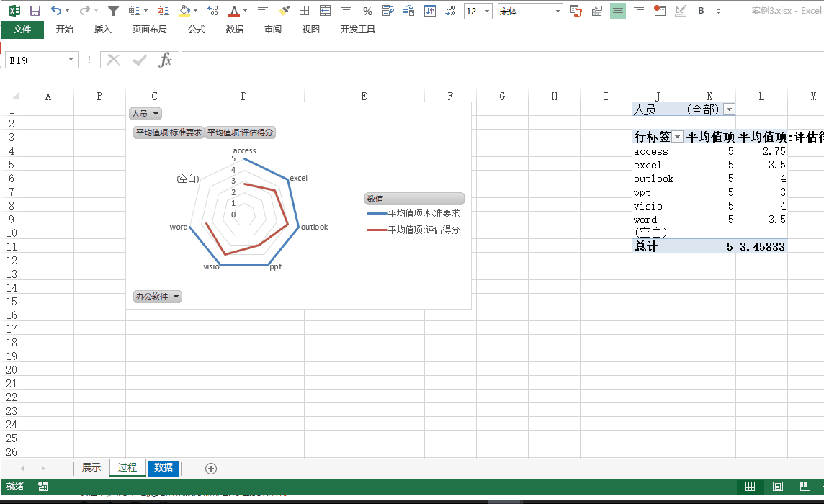The image size is (824, 504).
Task: Open the font color dropdown arrow
Action: [x=245, y=11]
